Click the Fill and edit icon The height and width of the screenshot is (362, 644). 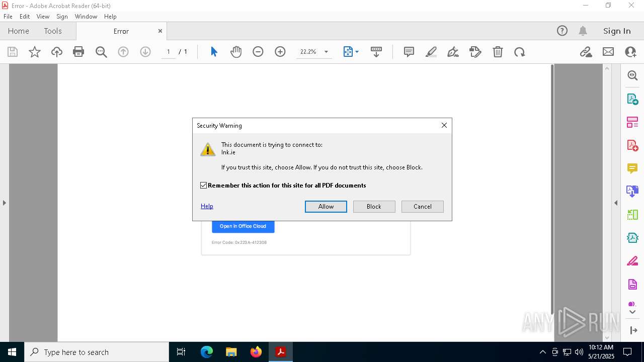point(475,52)
